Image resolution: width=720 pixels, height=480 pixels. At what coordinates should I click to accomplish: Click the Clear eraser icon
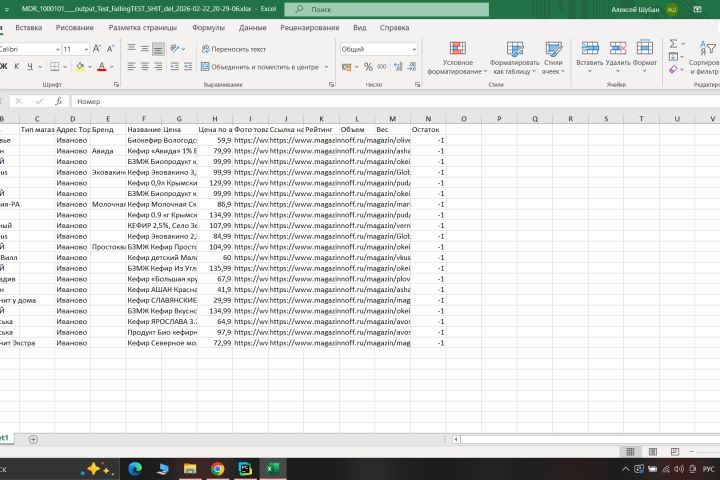[x=673, y=69]
